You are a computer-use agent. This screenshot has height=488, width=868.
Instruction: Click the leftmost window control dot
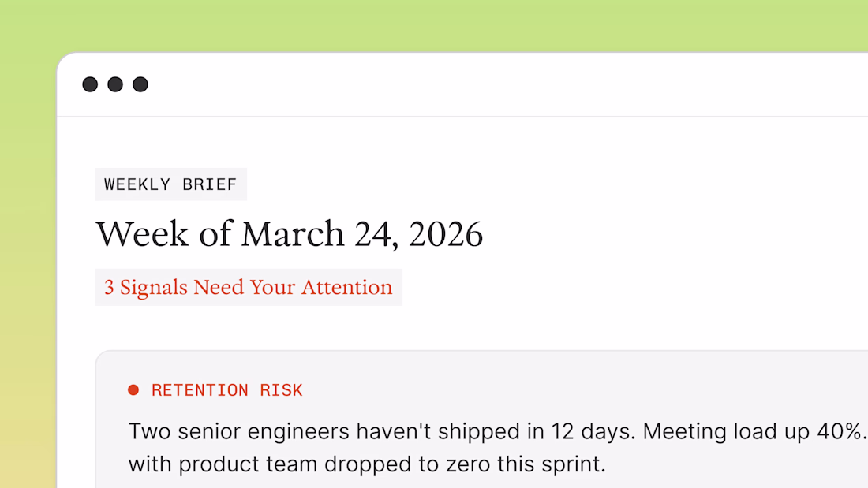pyautogui.click(x=90, y=84)
